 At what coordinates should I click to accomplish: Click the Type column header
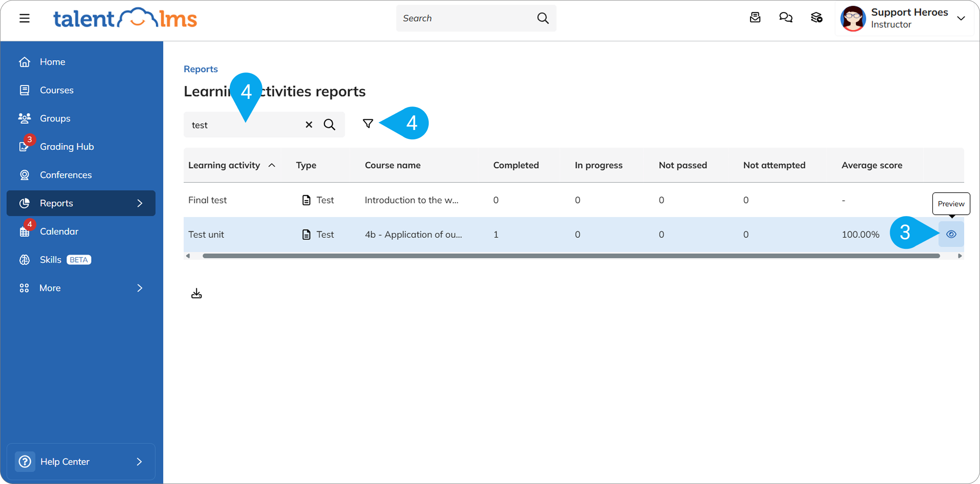click(x=306, y=165)
